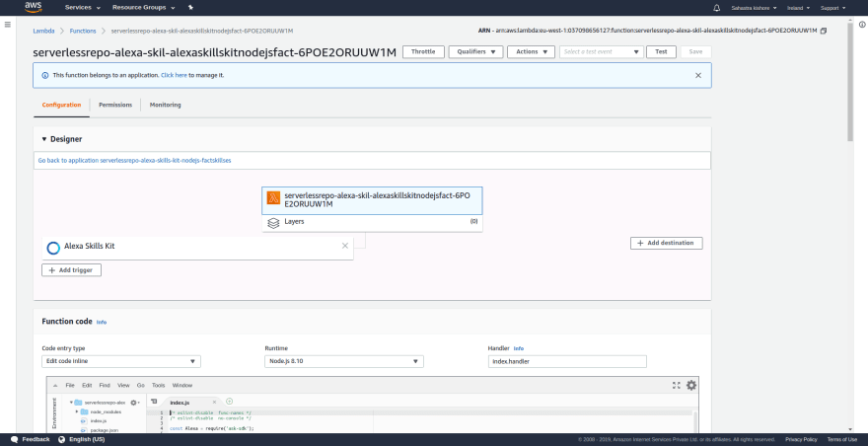Image resolution: width=868 pixels, height=446 pixels.
Task: Open Code entry type dropdown
Action: [x=121, y=361]
